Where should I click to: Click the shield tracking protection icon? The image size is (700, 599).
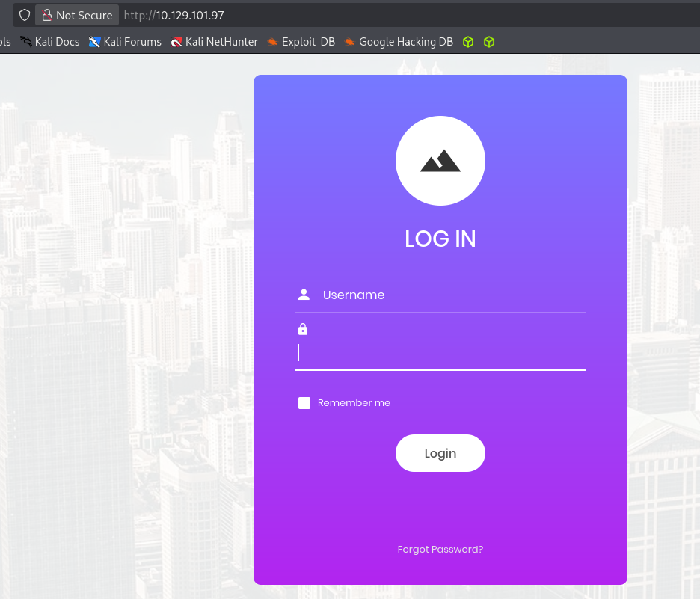[25, 15]
